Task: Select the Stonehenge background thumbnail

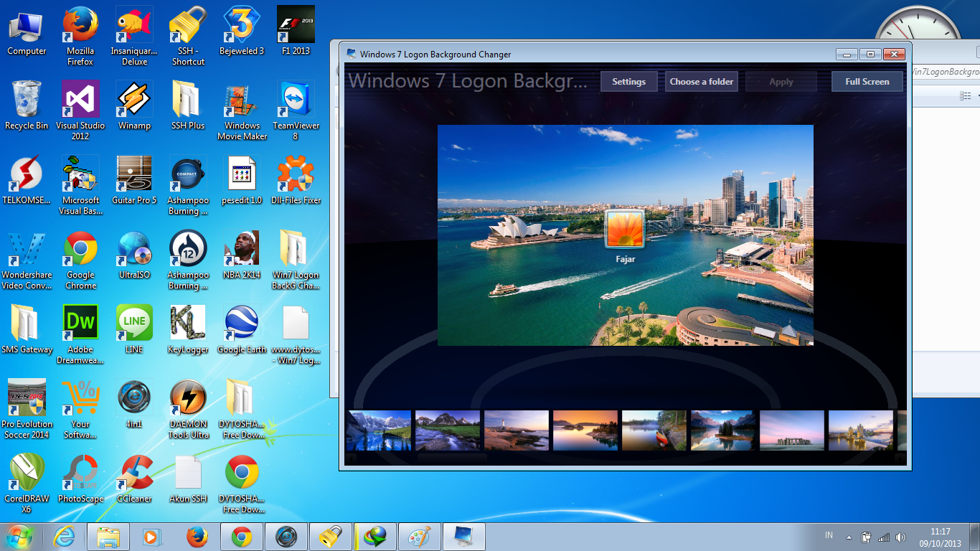Action: (791, 429)
